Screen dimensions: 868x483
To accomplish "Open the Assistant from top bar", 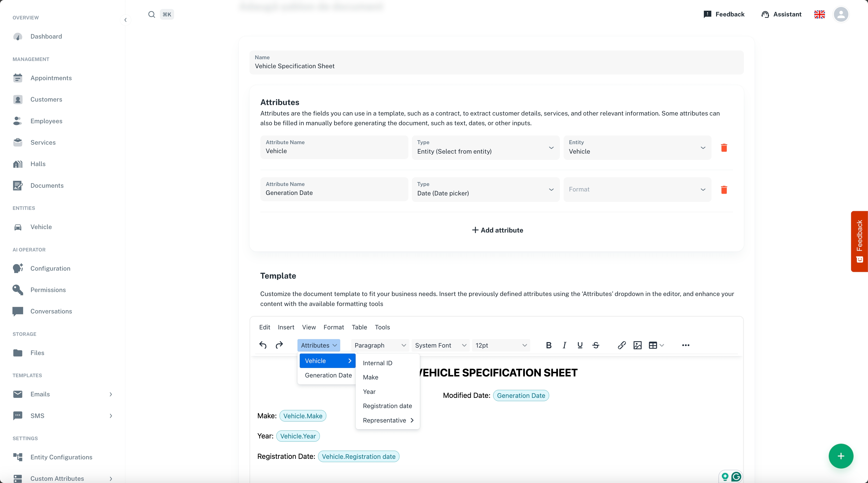I will pos(781,14).
